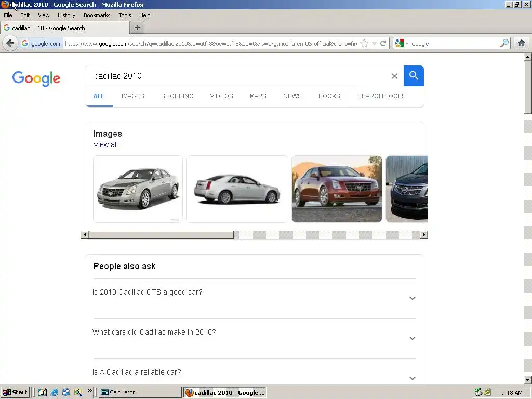
Task: Click the page scrollbar down arrow
Action: click(527, 380)
